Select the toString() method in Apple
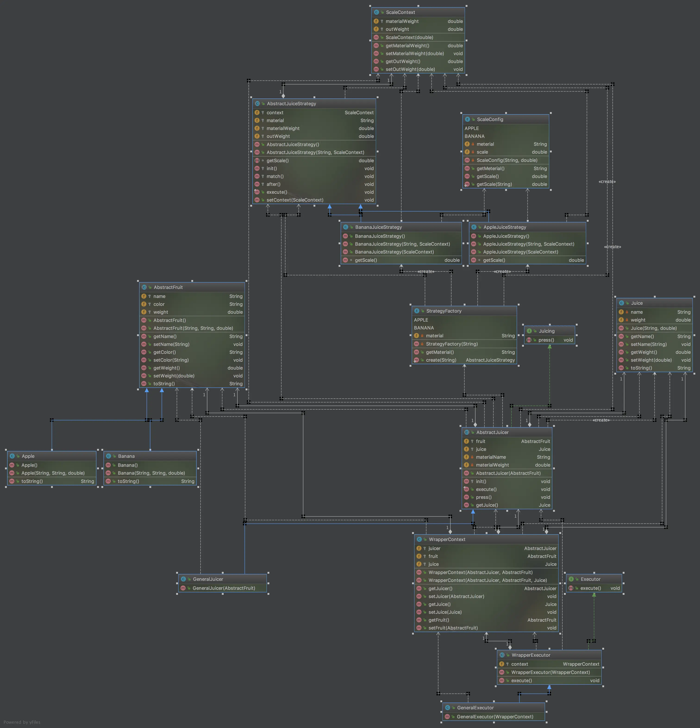 32,481
